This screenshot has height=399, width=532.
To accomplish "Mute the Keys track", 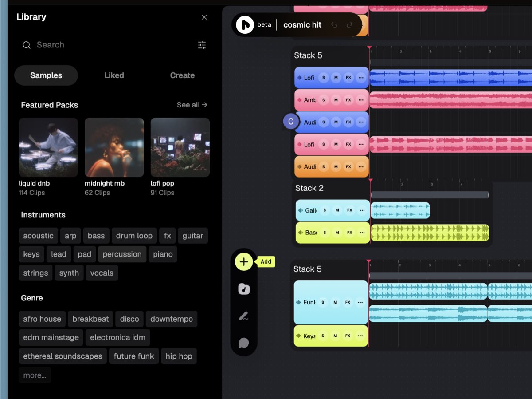I will (335, 336).
